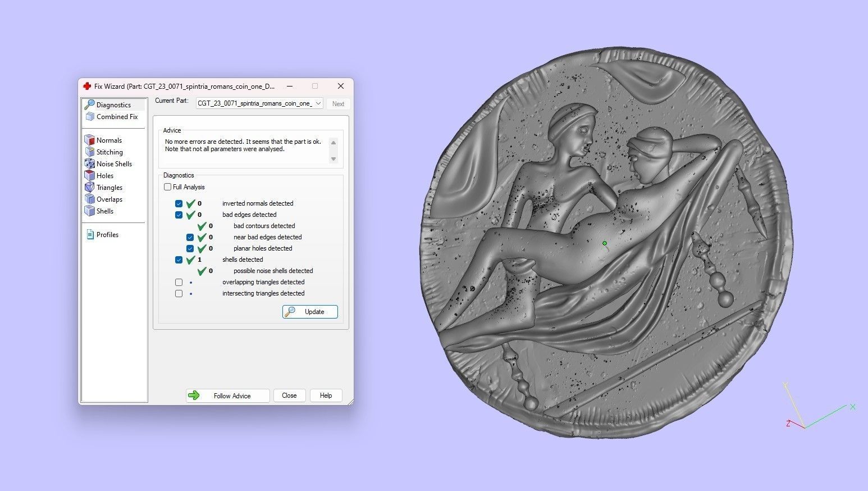Enable the Full Analysis checkbox
Screen dimensions: 868x491
click(167, 187)
